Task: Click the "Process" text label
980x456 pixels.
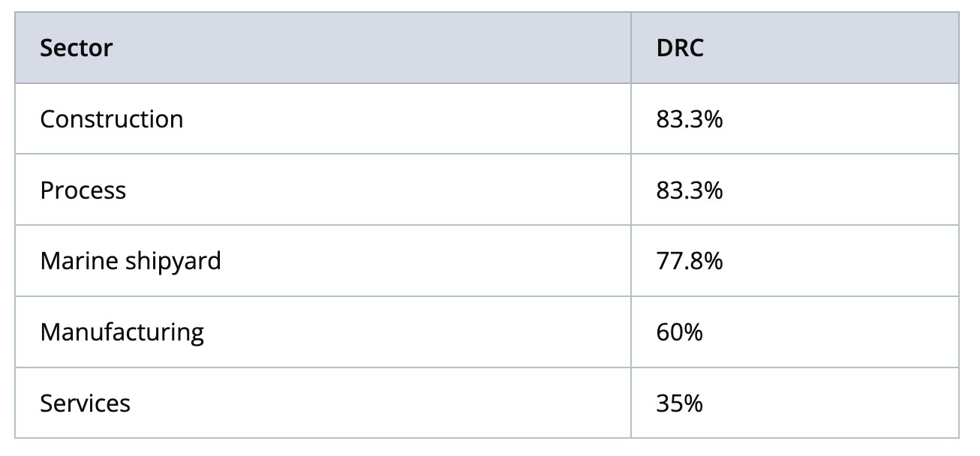Action: tap(83, 190)
